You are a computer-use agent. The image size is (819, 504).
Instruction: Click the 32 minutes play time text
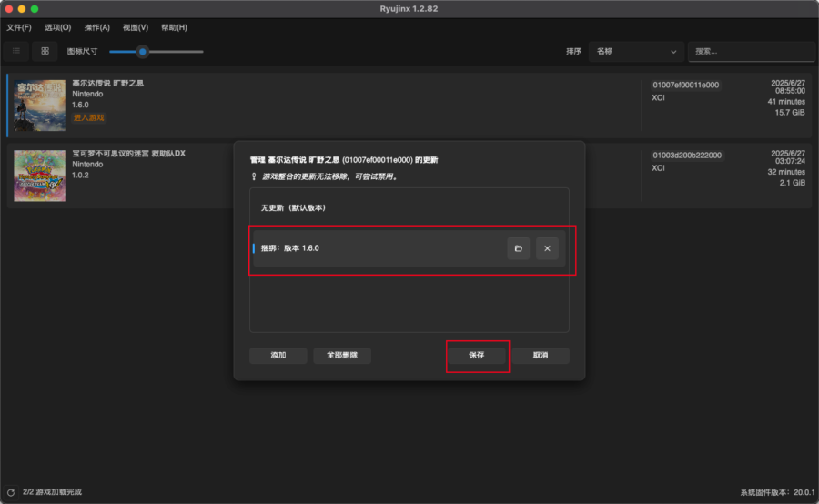click(786, 172)
